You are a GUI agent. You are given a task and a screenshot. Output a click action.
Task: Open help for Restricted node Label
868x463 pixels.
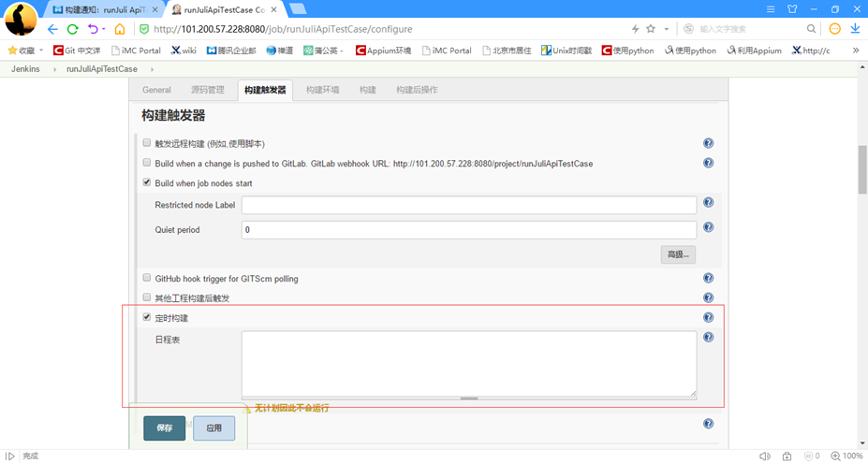tap(708, 202)
